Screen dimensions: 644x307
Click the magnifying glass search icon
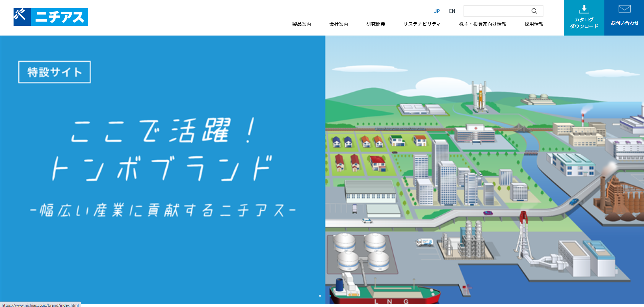[x=534, y=11]
